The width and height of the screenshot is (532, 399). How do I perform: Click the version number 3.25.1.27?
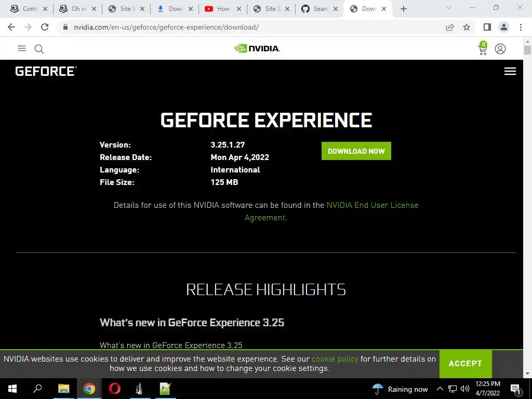[x=228, y=144]
